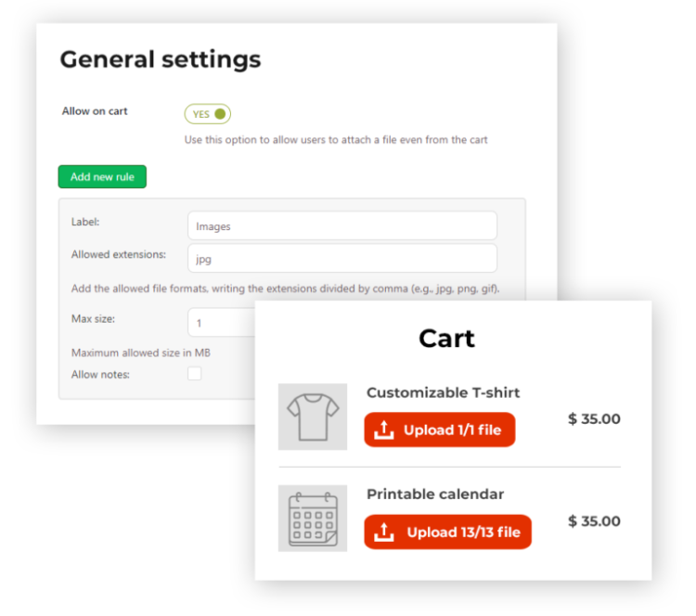696x616 pixels.
Task: Click the Allow notes label text
Action: 100,375
